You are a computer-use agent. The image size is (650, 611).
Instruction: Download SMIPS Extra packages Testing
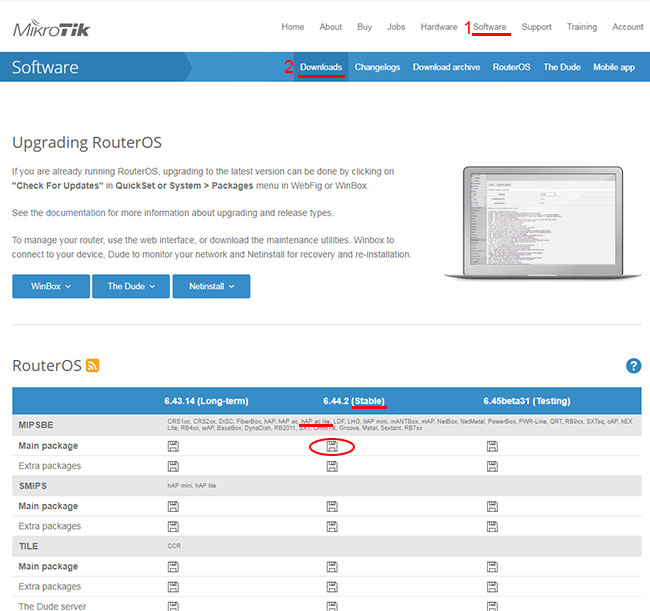click(492, 526)
